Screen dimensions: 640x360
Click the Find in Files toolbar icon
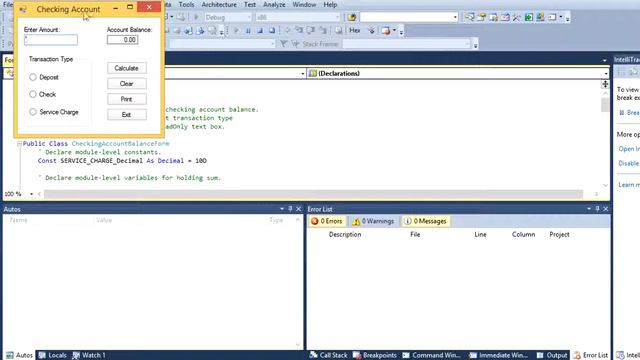[352, 17]
